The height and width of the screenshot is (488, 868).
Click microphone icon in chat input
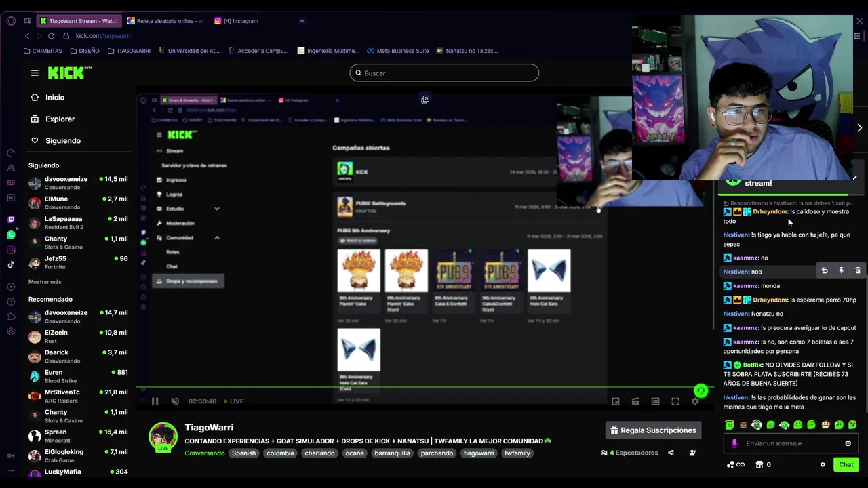pyautogui.click(x=734, y=443)
